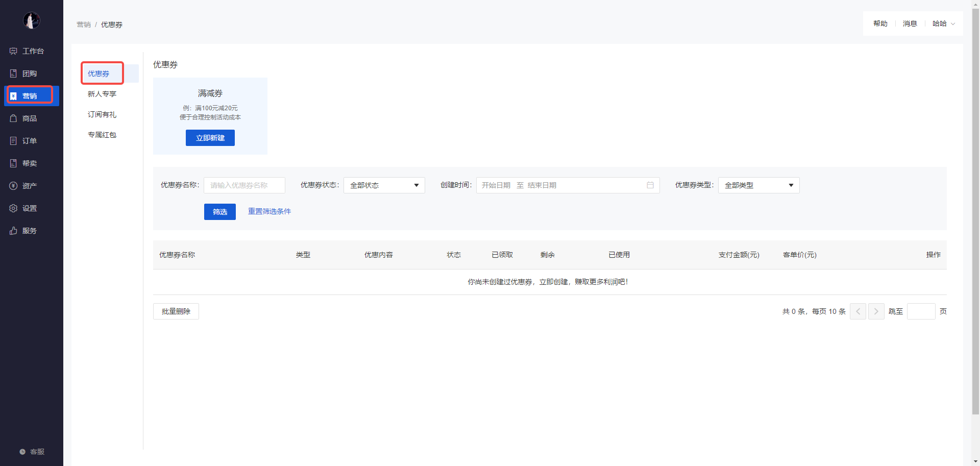
Task: Go to previous page arrow
Action: click(x=858, y=311)
